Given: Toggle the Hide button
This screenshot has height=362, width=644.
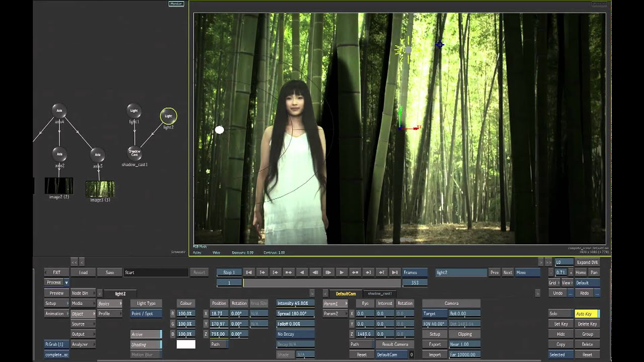Looking at the screenshot, I should tap(560, 334).
